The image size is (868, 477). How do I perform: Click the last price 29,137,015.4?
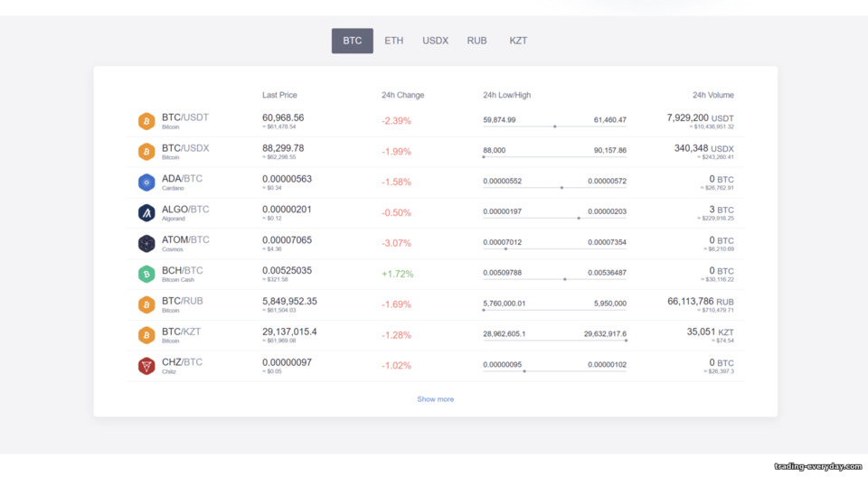pyautogui.click(x=289, y=332)
